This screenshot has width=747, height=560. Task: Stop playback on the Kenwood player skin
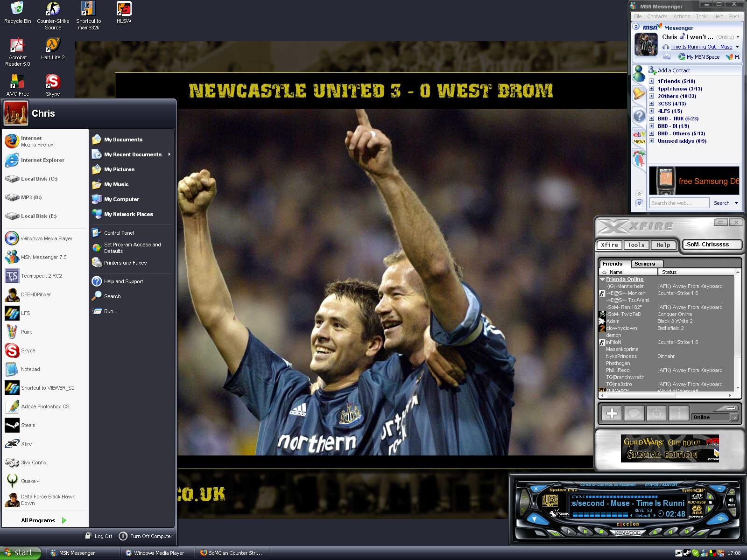click(601, 532)
